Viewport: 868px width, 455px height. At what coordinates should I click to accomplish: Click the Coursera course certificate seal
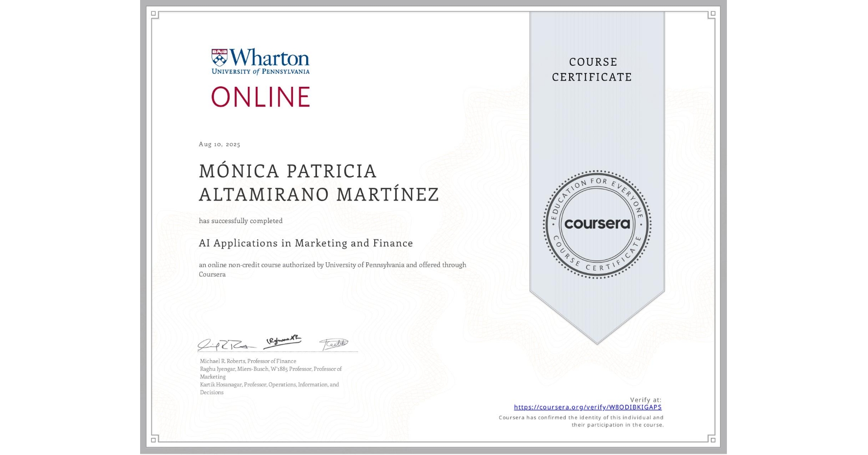(x=597, y=225)
